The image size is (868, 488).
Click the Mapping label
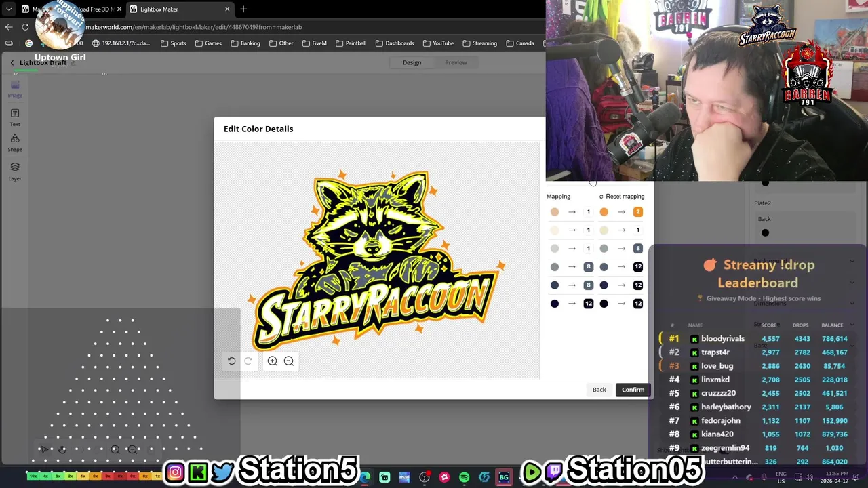(x=558, y=197)
